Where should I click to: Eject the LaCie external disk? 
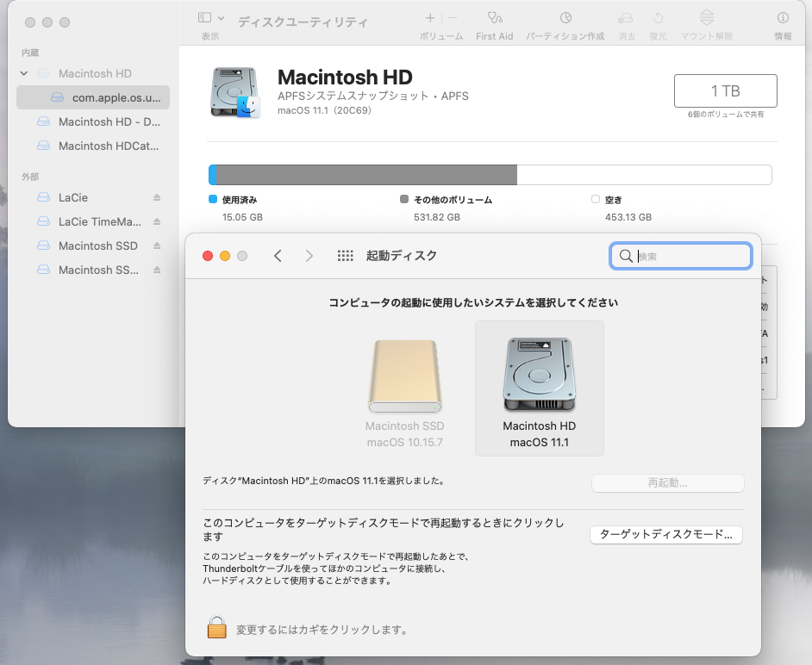tap(157, 198)
